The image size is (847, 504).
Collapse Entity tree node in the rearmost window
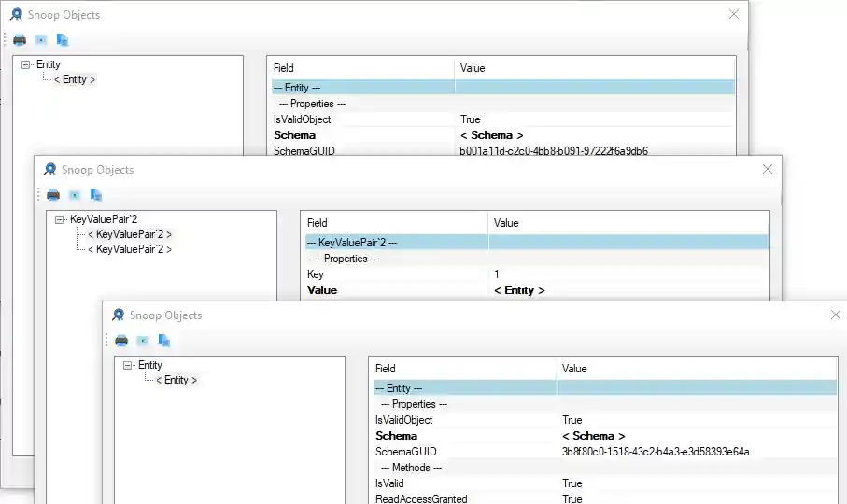tap(26, 65)
